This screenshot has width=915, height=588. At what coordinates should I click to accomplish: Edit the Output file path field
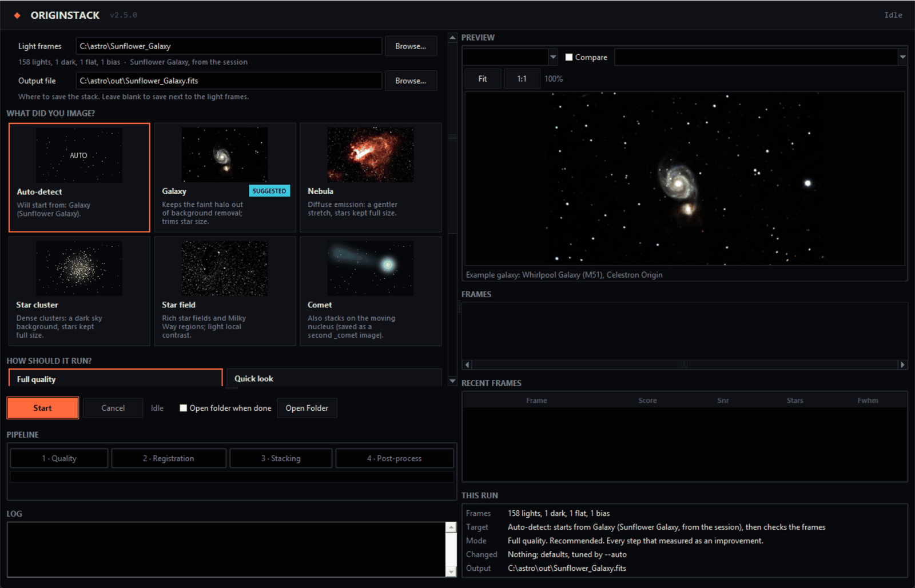click(x=229, y=81)
